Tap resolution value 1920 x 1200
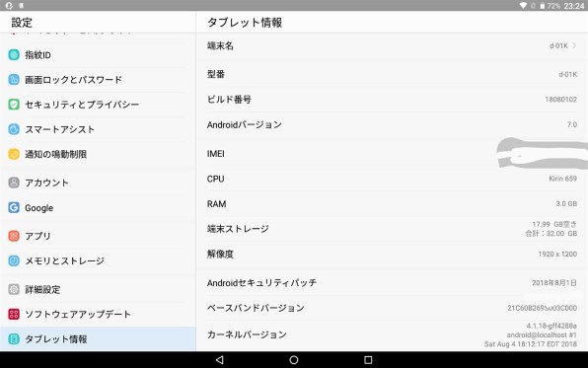588x368 pixels. (557, 254)
